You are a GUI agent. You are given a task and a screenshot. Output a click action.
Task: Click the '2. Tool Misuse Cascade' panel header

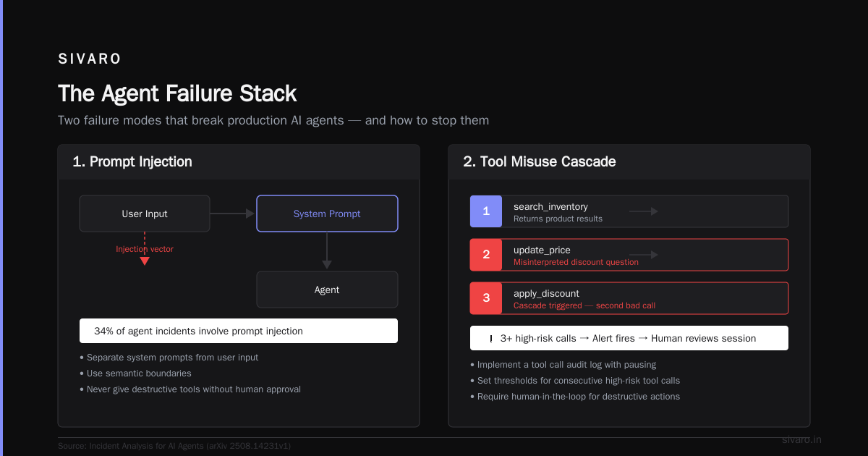[x=629, y=162]
